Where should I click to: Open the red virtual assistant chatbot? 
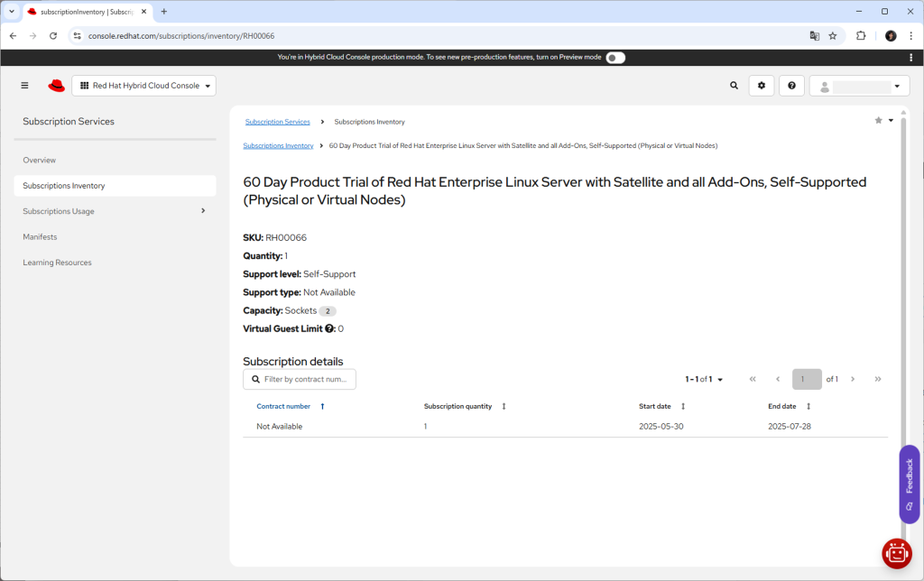pos(897,554)
